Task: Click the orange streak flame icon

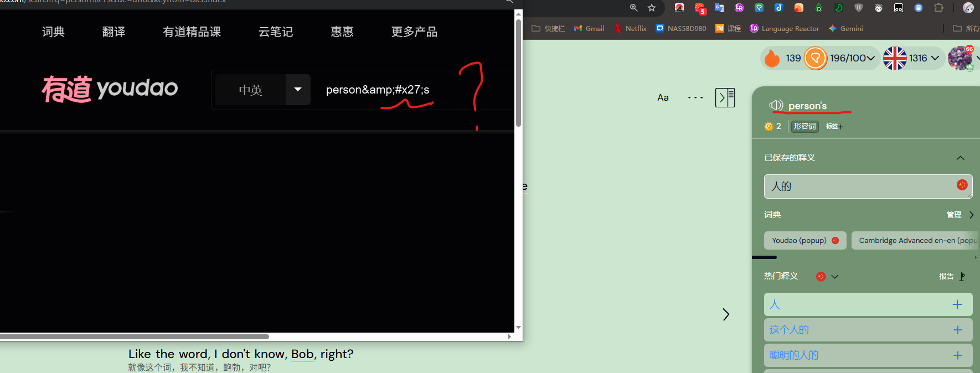Action: click(772, 58)
